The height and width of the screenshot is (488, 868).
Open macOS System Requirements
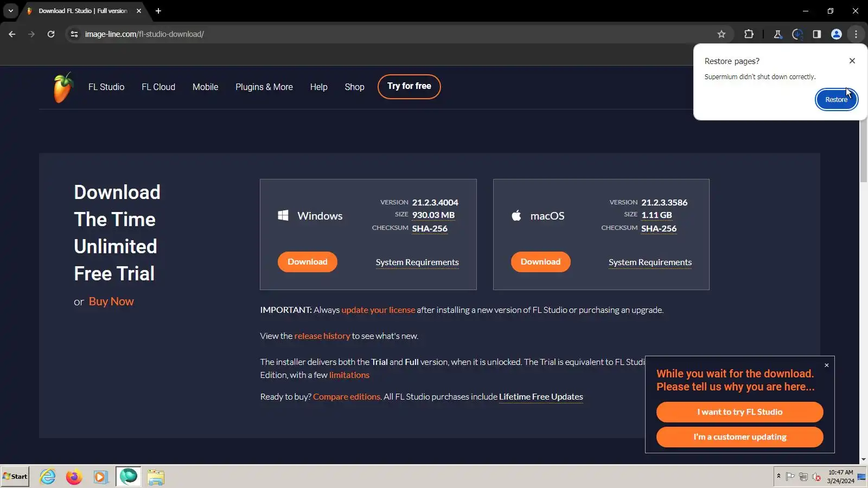650,262
